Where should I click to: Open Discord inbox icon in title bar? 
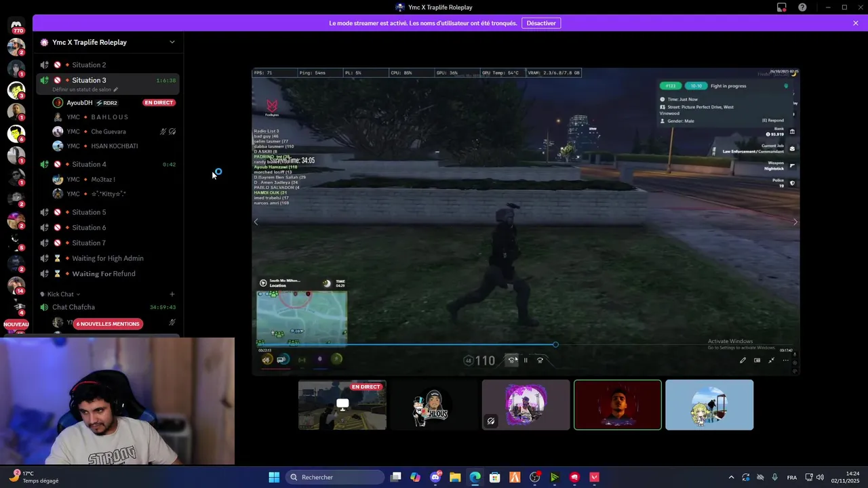[782, 7]
